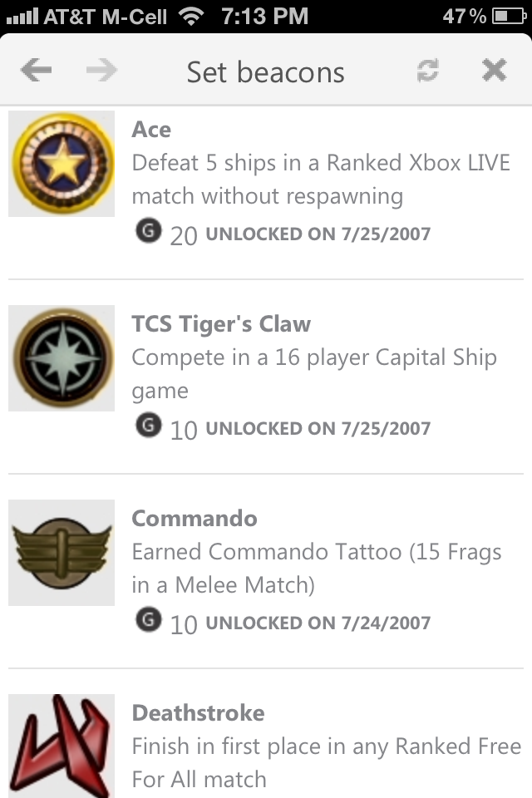
Task: Tap the TCS Tiger's Claw compass badge
Action: pos(62,358)
